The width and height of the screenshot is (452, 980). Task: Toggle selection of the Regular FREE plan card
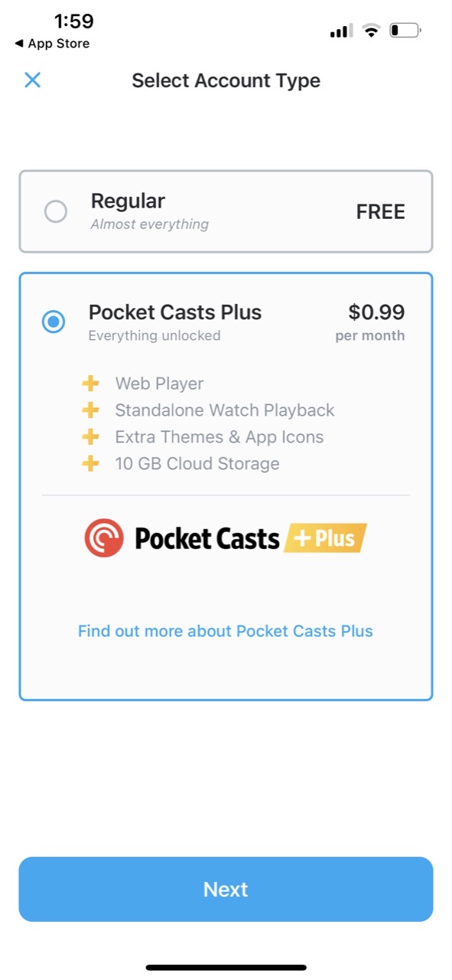click(x=226, y=211)
